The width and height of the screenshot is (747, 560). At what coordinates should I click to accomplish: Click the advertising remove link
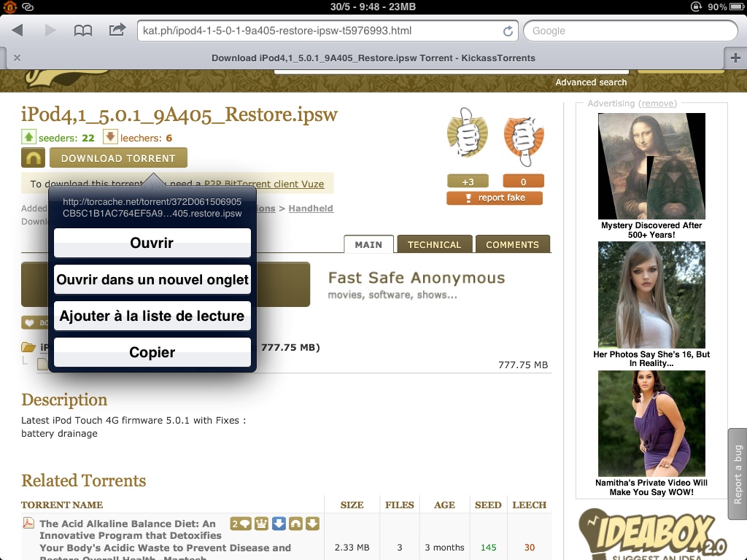[657, 104]
